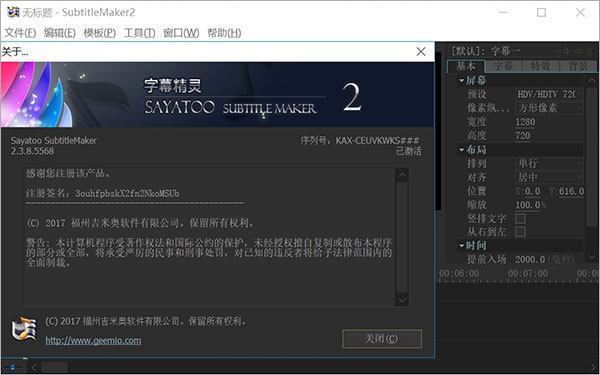The height and width of the screenshot is (375, 600).
Task: Open the [默认]: 字幕一 template dropdown
Action: coord(504,51)
